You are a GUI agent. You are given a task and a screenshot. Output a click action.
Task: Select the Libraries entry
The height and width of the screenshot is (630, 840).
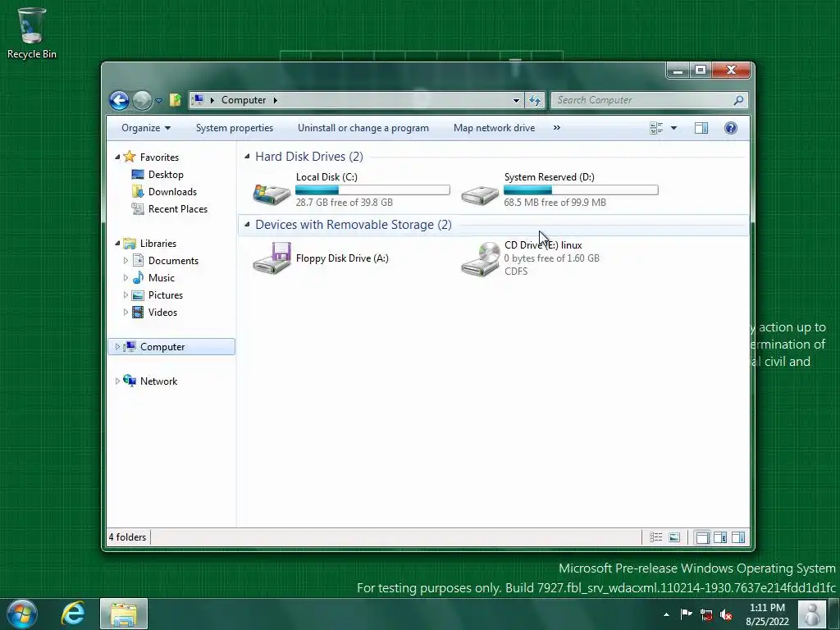[150, 243]
